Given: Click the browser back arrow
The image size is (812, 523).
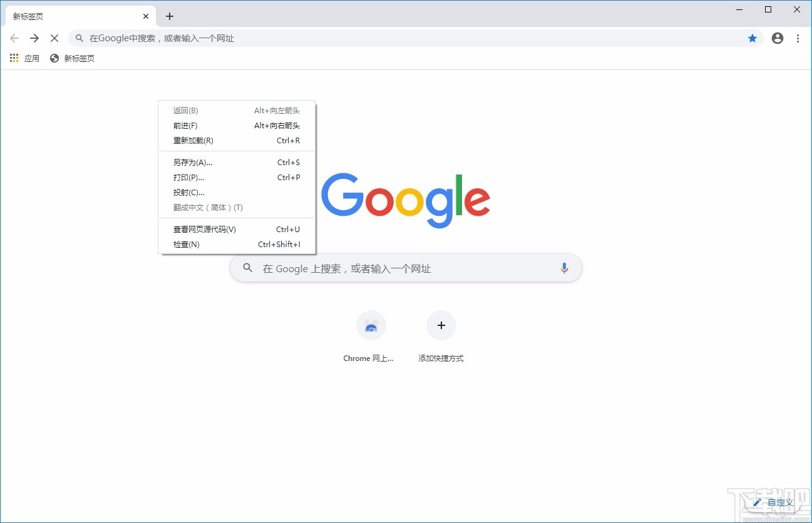Looking at the screenshot, I should coord(14,38).
